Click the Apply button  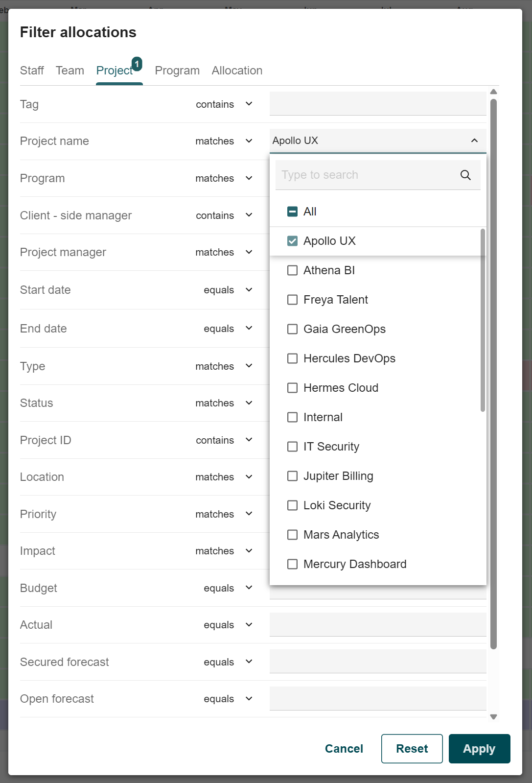tap(479, 749)
